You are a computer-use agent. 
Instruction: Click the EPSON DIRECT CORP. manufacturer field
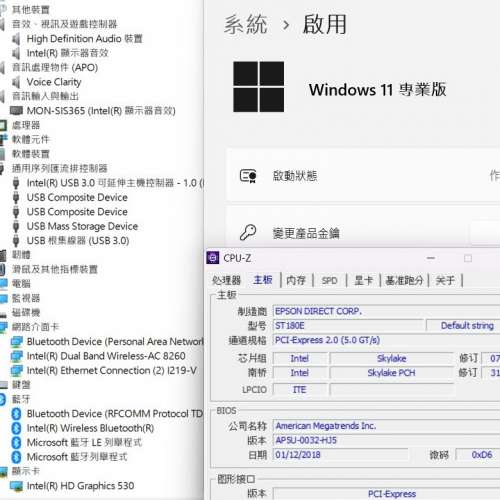tap(386, 311)
